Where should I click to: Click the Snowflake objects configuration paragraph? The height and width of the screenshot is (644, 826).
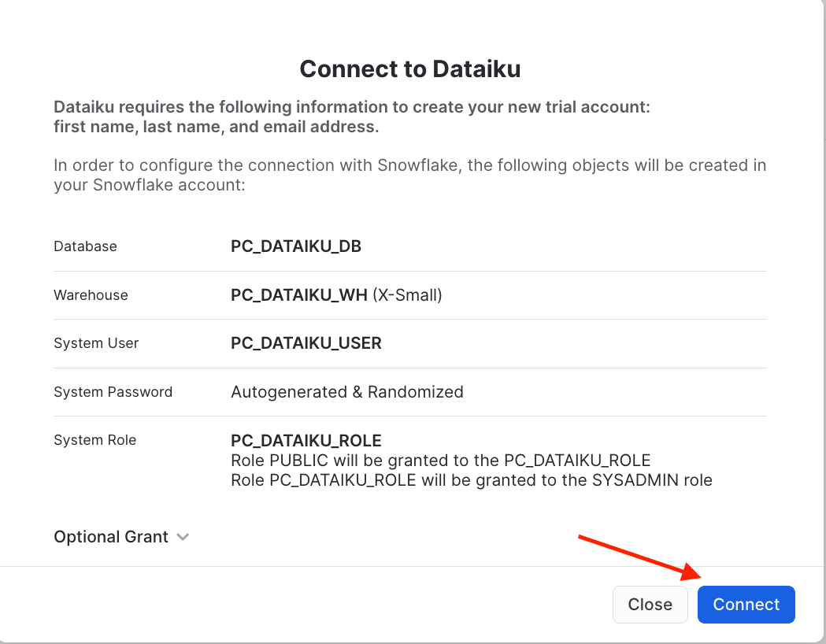pos(409,175)
